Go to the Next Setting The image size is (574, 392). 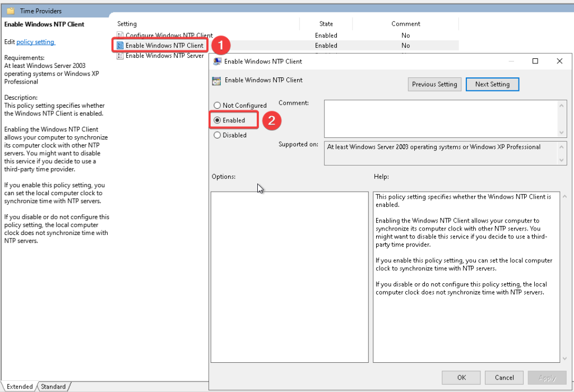pos(492,84)
